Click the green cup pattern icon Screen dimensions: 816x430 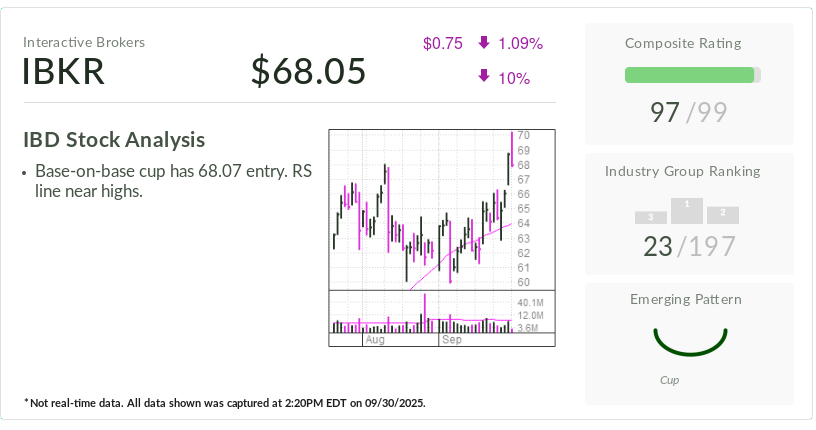point(688,341)
